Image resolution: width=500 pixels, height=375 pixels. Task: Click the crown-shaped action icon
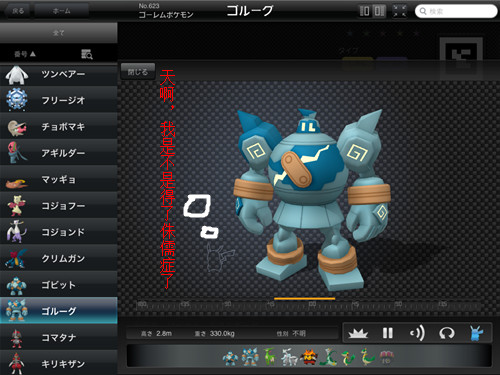tap(358, 333)
